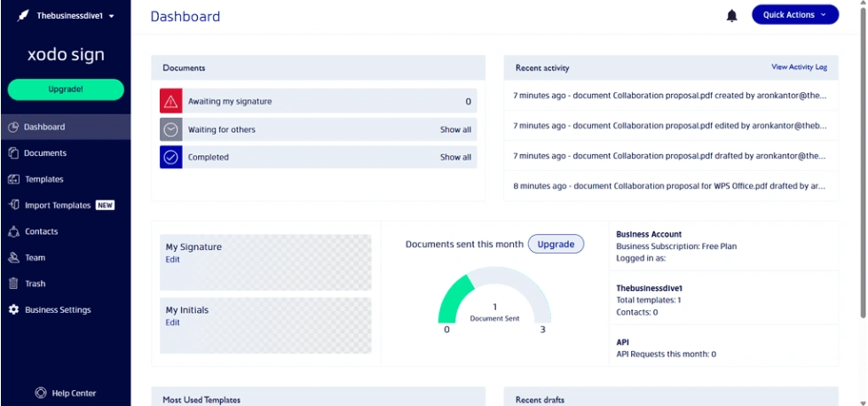This screenshot has height=406, width=868.
Task: Click the Trash bin icon in sidebar
Action: pyautogui.click(x=14, y=284)
